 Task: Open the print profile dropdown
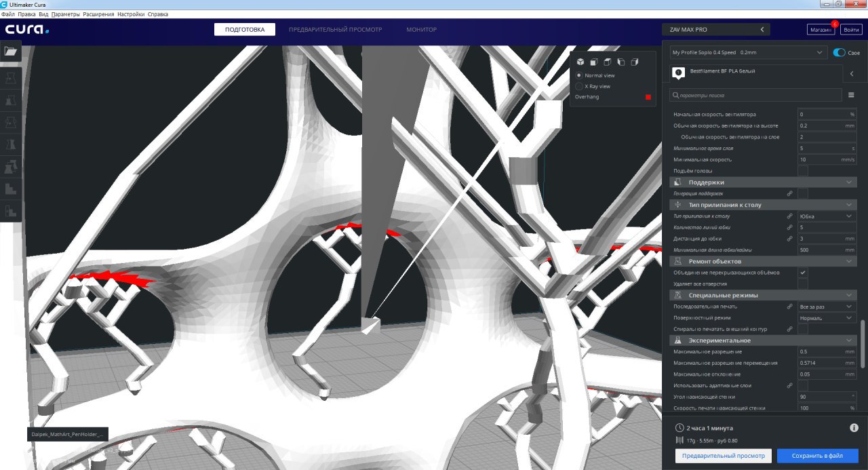747,52
